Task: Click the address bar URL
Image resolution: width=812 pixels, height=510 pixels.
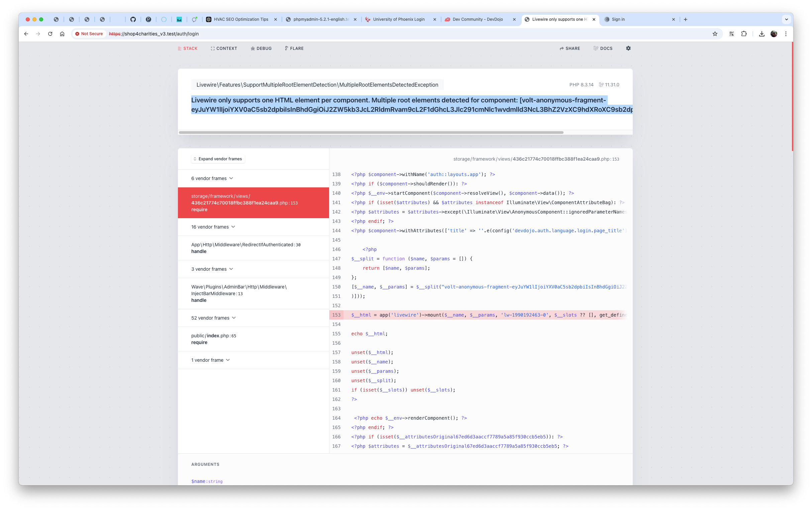Action: click(x=154, y=34)
